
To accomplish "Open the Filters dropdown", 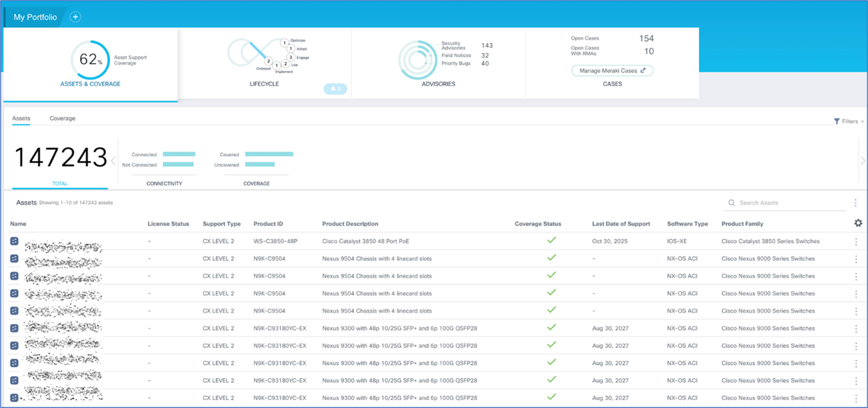I will (848, 121).
